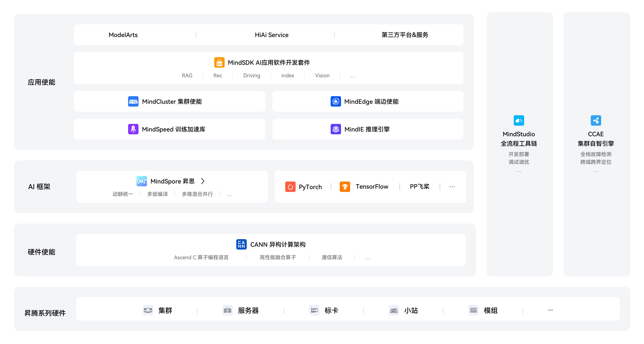Screen dimensions: 644x344
Task: Select the TensorFlow framework label
Action: click(372, 187)
